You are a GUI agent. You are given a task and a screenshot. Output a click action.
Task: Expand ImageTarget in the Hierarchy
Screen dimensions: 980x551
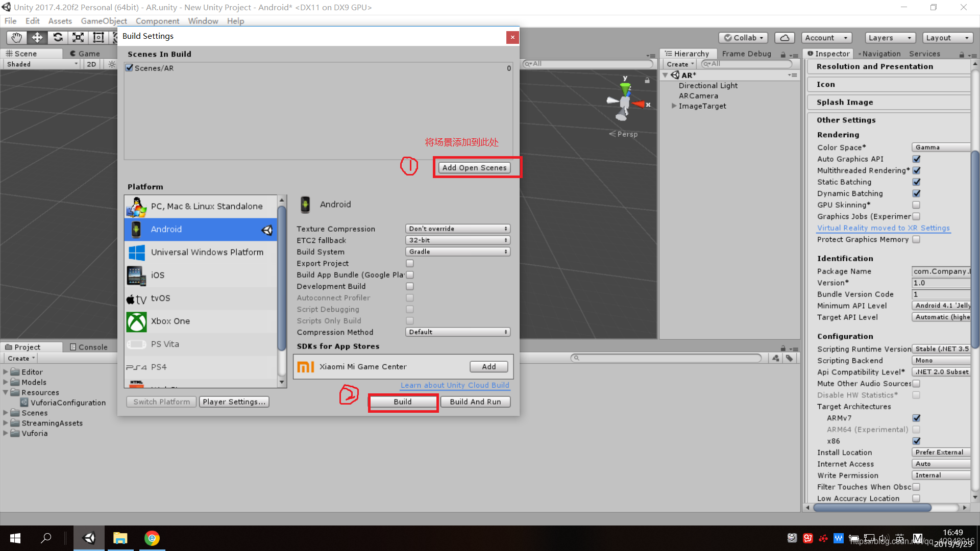[675, 106]
